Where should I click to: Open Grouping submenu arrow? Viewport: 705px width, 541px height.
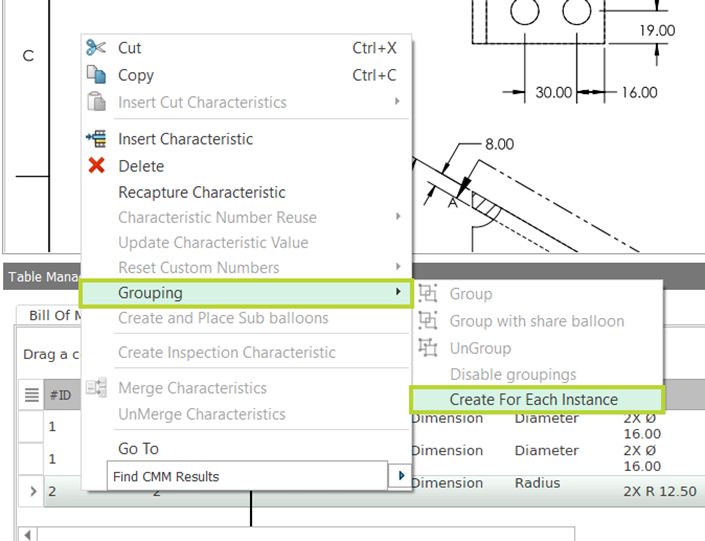click(x=398, y=292)
